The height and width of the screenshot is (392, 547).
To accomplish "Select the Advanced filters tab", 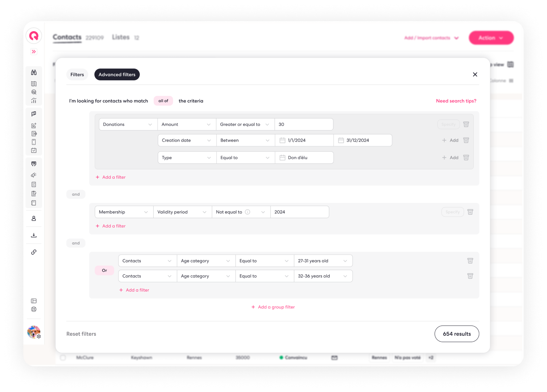I will (117, 75).
